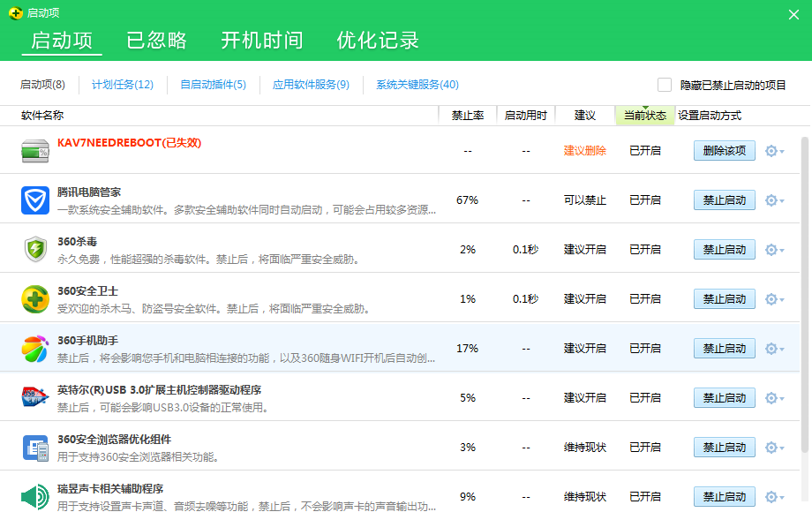Open the settings dropdown for 腾讯电脑管家 row
812x512 pixels.
[772, 200]
